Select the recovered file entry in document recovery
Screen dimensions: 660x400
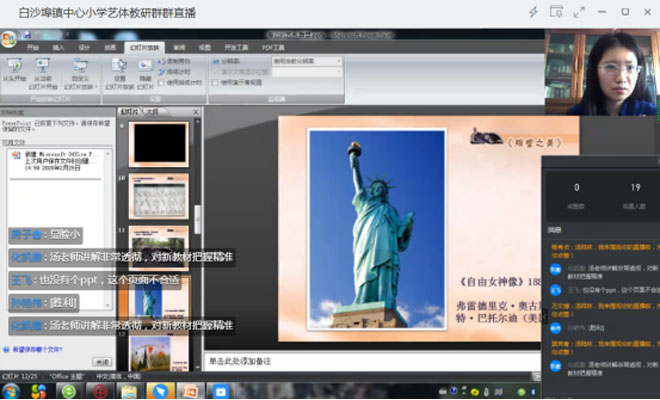coord(58,161)
